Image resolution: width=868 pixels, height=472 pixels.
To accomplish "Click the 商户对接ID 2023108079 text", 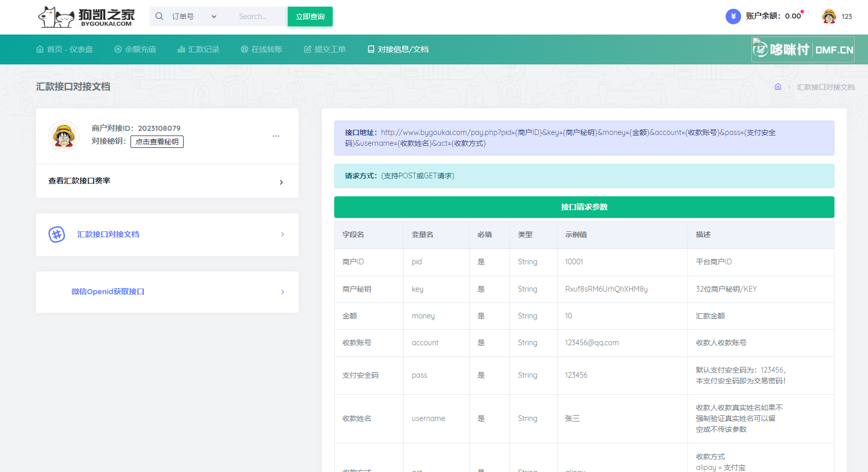I will click(136, 128).
